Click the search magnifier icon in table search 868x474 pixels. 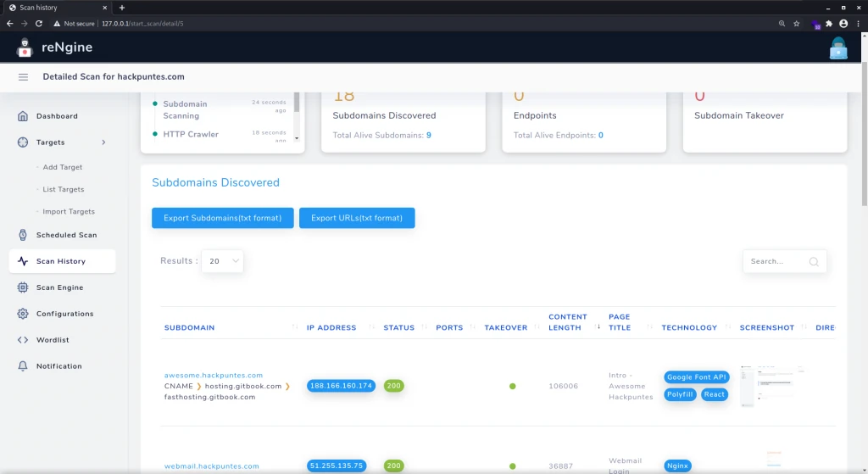click(x=814, y=261)
